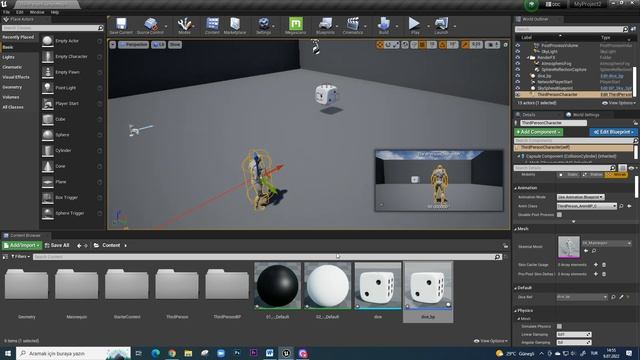Open the Dice Ref dropdown
Image resolution: width=640 pixels, height=360 pixels.
pyautogui.click(x=582, y=297)
